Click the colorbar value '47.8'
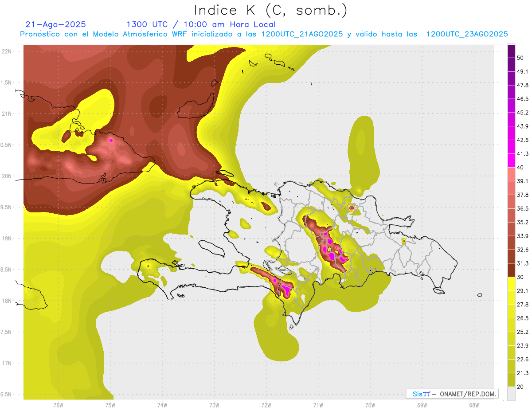The height and width of the screenshot is (411, 532). 523,85
